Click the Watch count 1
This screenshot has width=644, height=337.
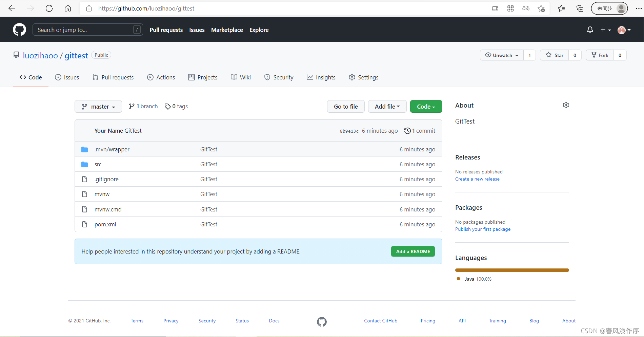click(x=529, y=55)
